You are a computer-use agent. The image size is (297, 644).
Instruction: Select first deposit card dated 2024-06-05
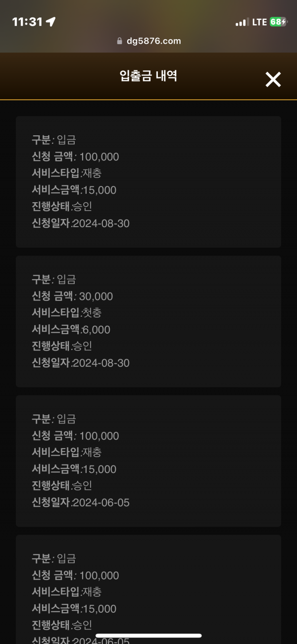point(148,461)
